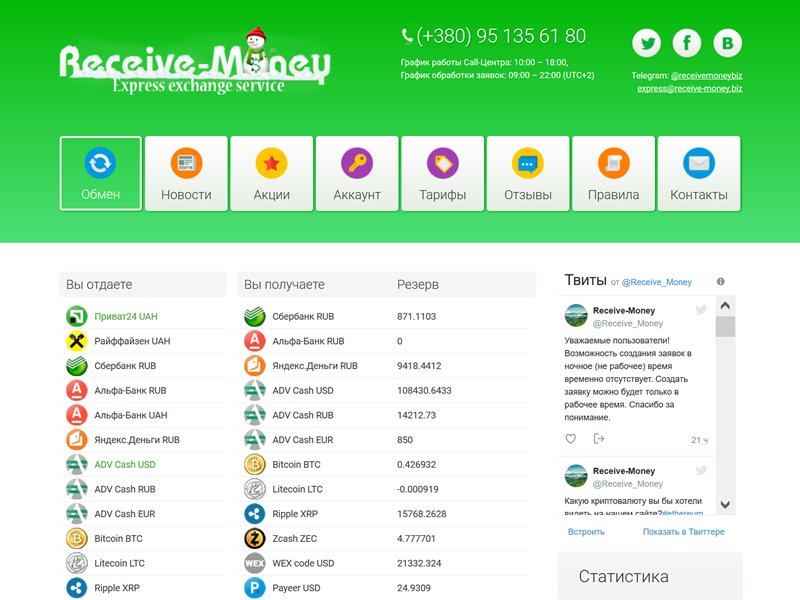Open first tweet's Receive-Money avatar

click(x=576, y=315)
